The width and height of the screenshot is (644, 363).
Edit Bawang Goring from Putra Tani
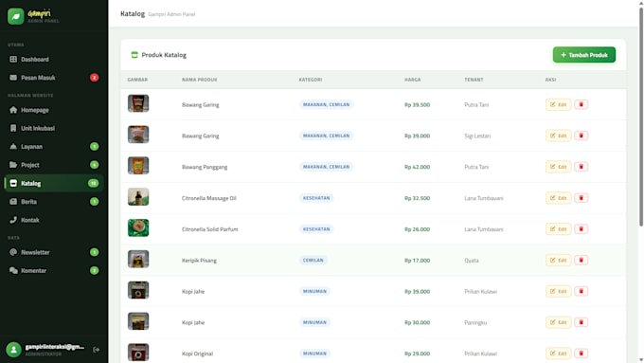[x=558, y=104]
